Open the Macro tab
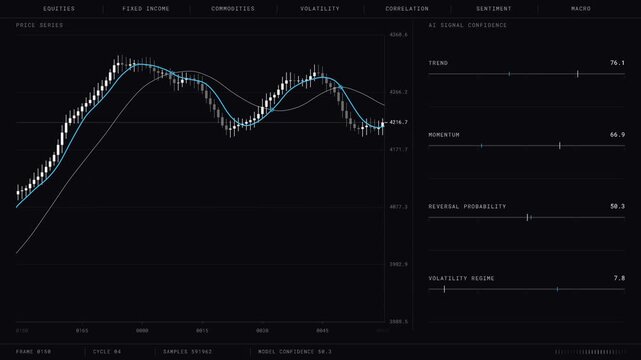Viewport: 641px width, 360px height. pos(581,9)
